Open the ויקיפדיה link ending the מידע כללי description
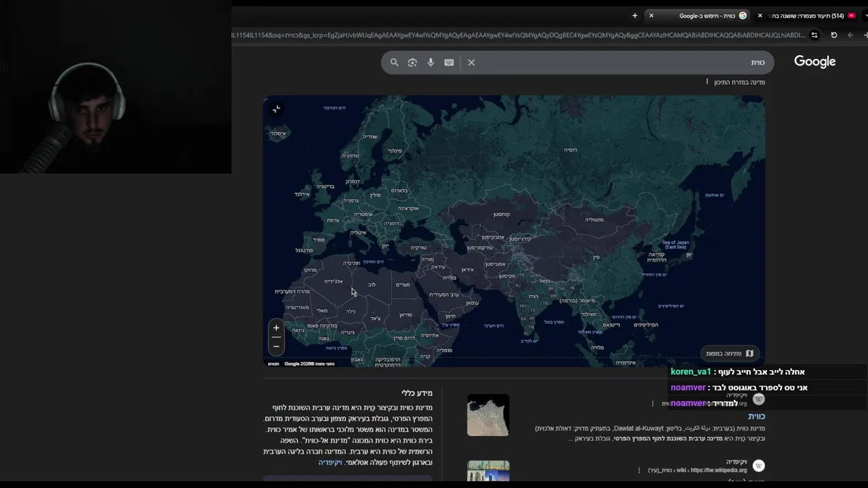 tap(330, 462)
